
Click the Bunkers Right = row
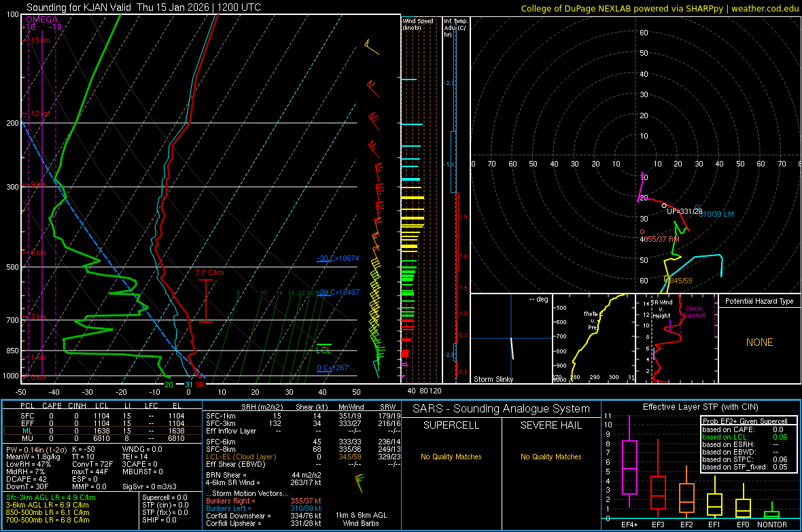coord(264,501)
